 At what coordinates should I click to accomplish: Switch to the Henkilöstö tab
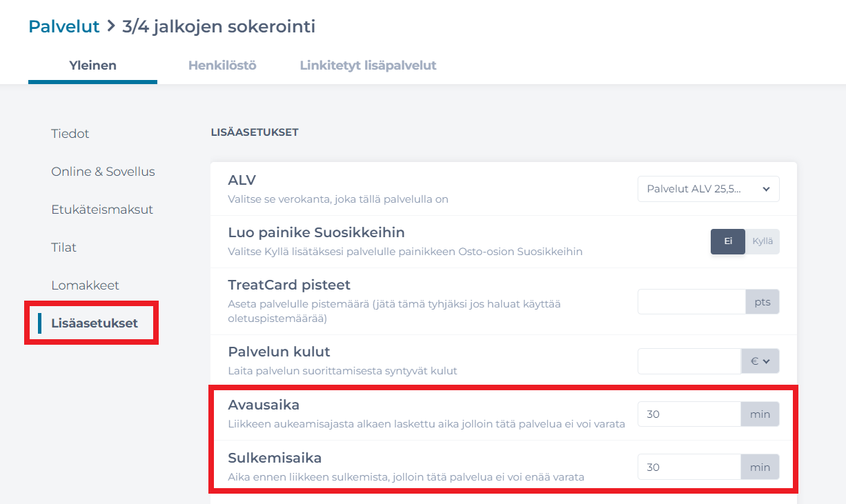click(x=222, y=65)
